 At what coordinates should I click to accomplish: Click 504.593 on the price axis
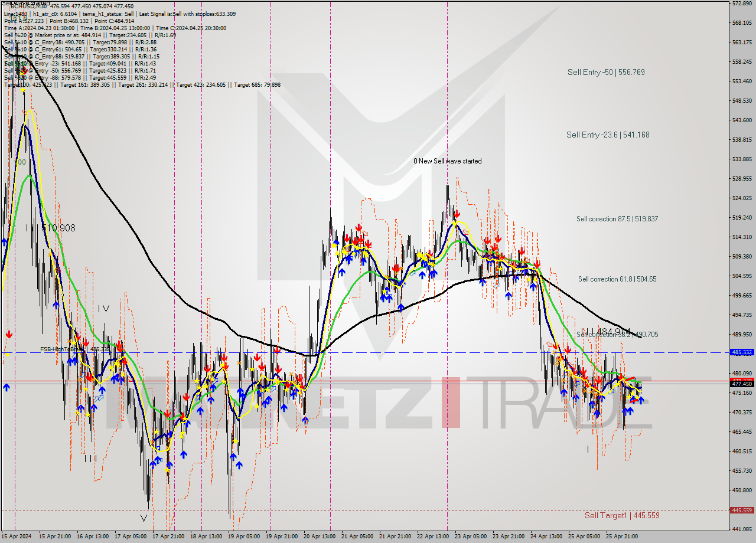coord(742,276)
